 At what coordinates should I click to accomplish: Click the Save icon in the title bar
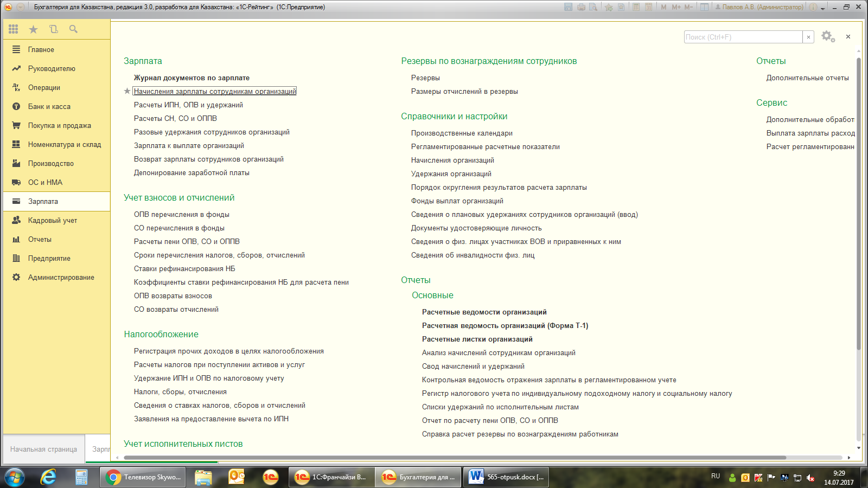tap(569, 7)
